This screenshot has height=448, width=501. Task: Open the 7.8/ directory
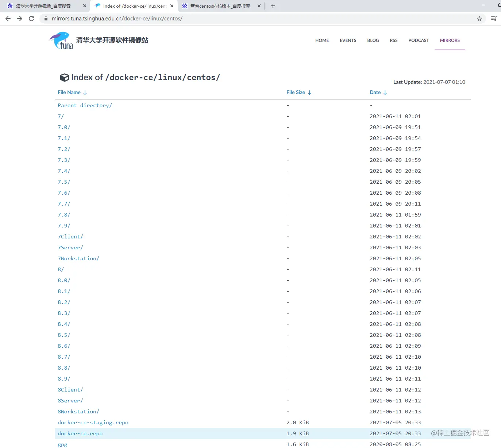(x=64, y=215)
